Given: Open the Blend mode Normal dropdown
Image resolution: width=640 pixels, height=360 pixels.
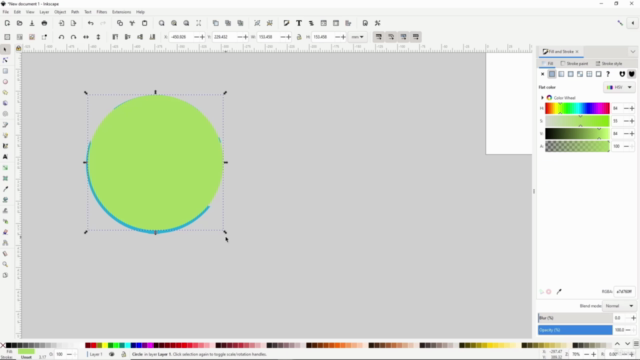Looking at the screenshot, I should (619, 306).
